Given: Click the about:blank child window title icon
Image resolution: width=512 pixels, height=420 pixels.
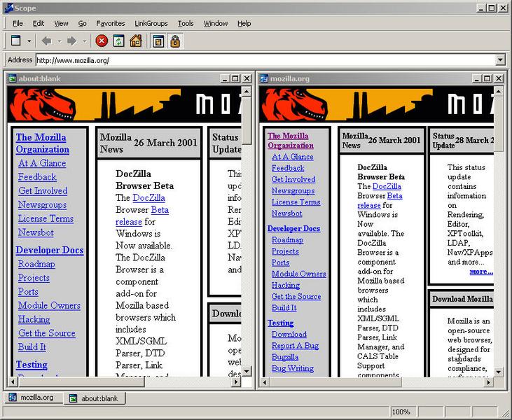Looking at the screenshot, I should pos(13,78).
